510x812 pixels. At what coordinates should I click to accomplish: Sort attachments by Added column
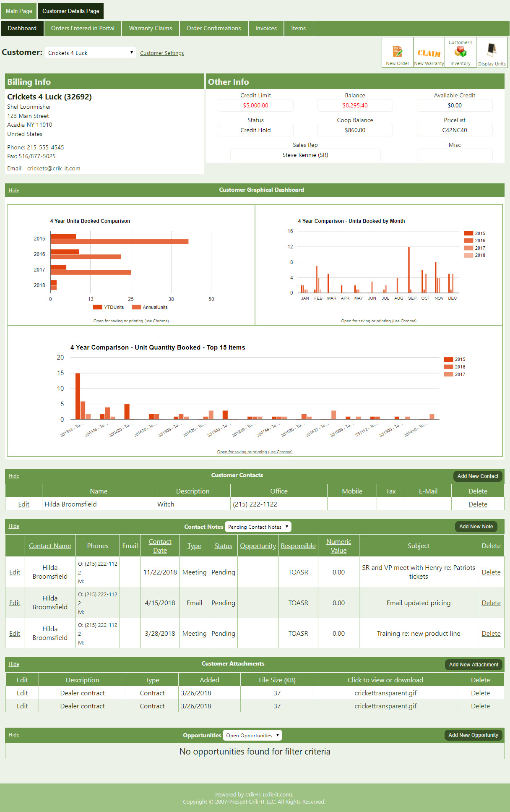tap(209, 680)
